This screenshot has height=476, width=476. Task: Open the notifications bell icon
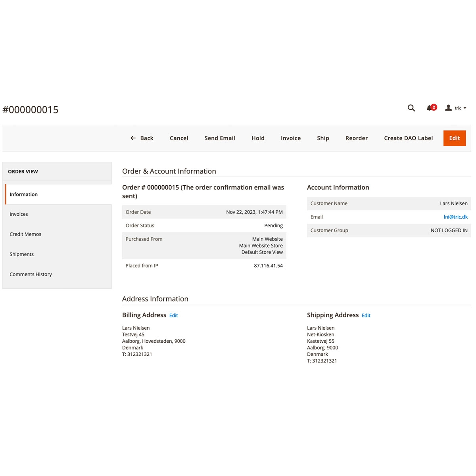(430, 108)
